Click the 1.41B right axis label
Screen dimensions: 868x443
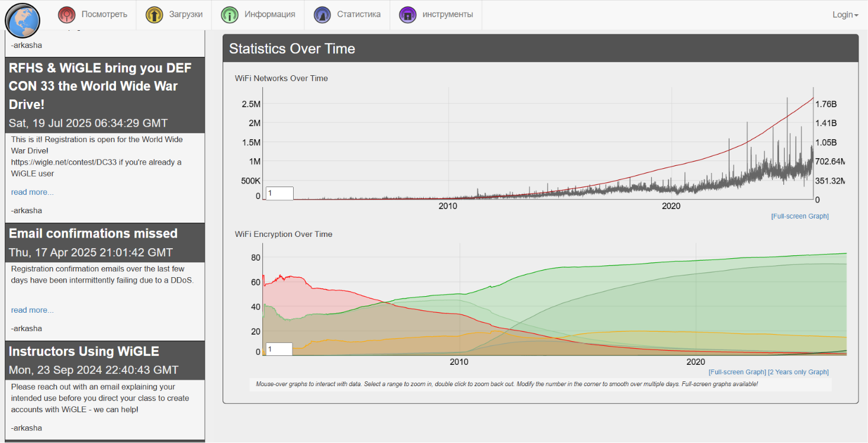point(826,123)
